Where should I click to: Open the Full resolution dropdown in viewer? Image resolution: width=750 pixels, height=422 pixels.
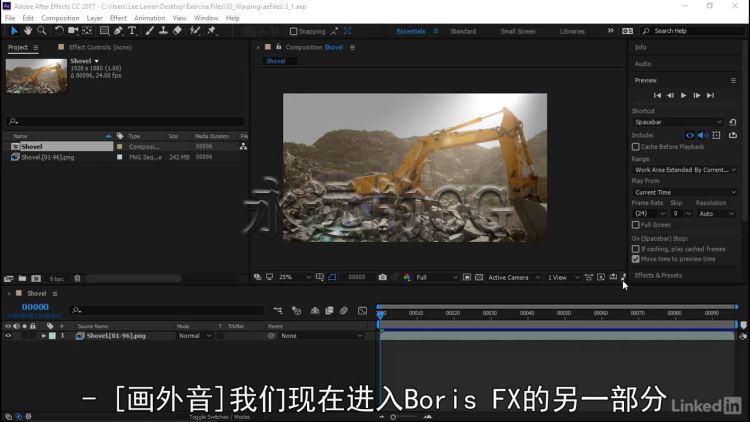[436, 278]
